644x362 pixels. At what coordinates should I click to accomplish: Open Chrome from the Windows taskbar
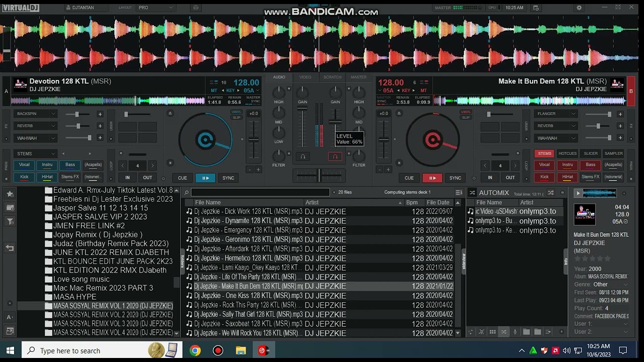pos(195,350)
